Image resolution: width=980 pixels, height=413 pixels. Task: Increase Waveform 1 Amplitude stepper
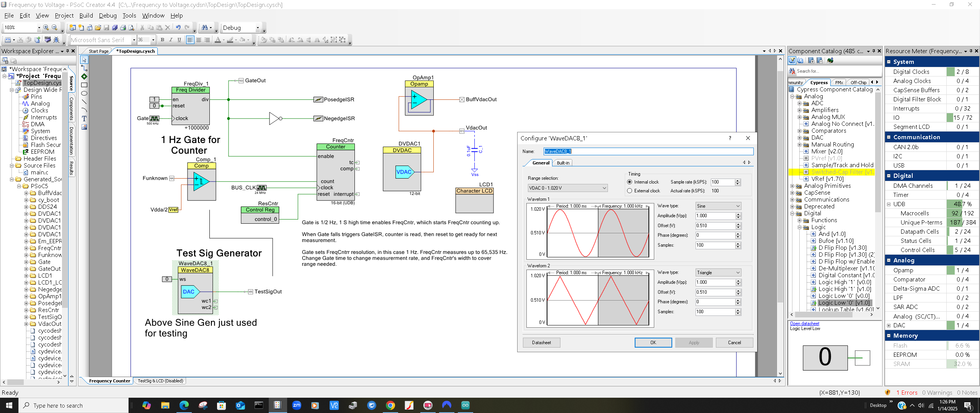click(738, 214)
